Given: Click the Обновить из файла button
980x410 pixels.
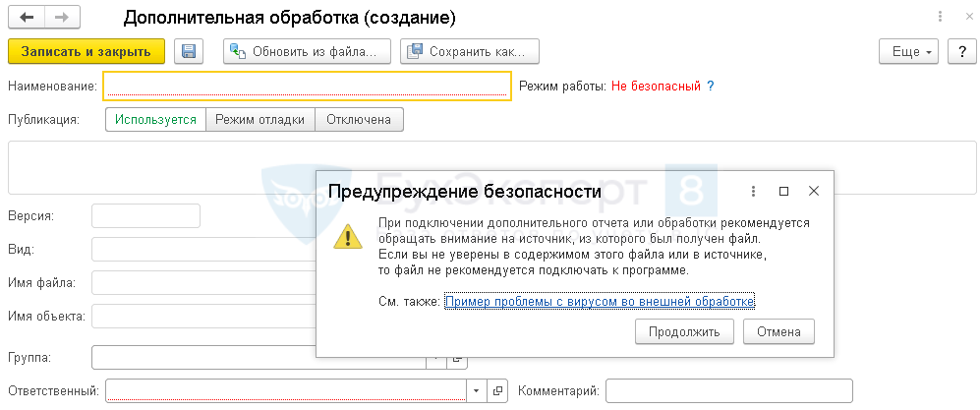Looking at the screenshot, I should pos(307,51).
